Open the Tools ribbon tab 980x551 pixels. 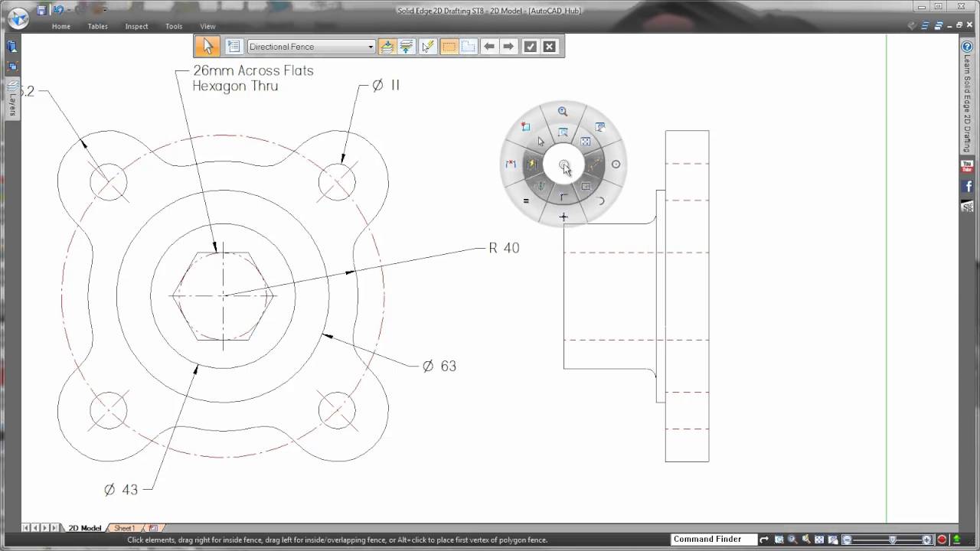174,26
